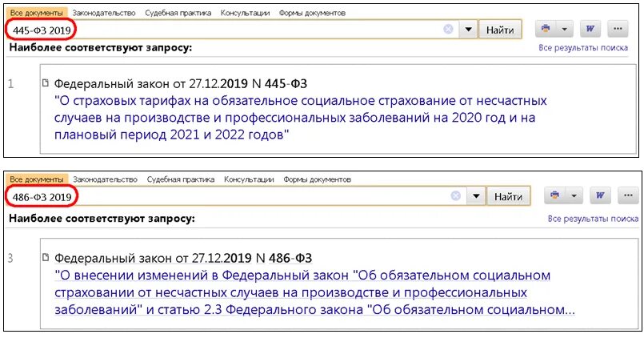Click document icon beside 445-ФЗ law result

pyautogui.click(x=45, y=82)
